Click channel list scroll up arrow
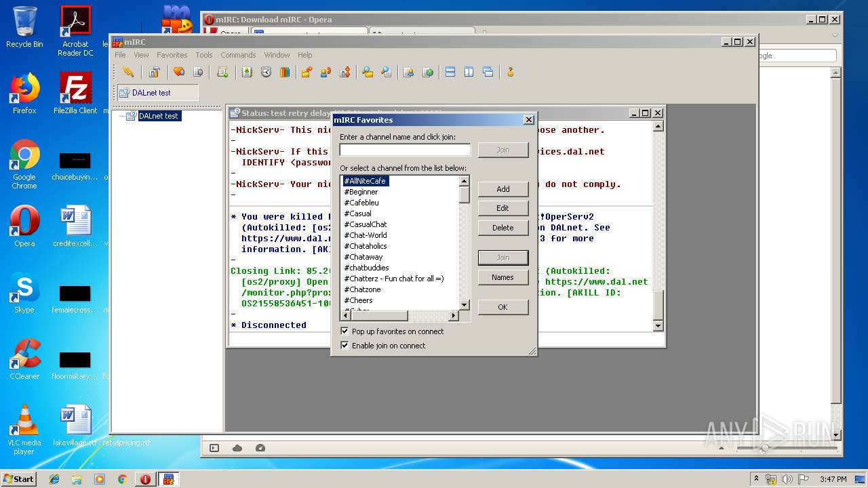The height and width of the screenshot is (488, 868). (465, 181)
